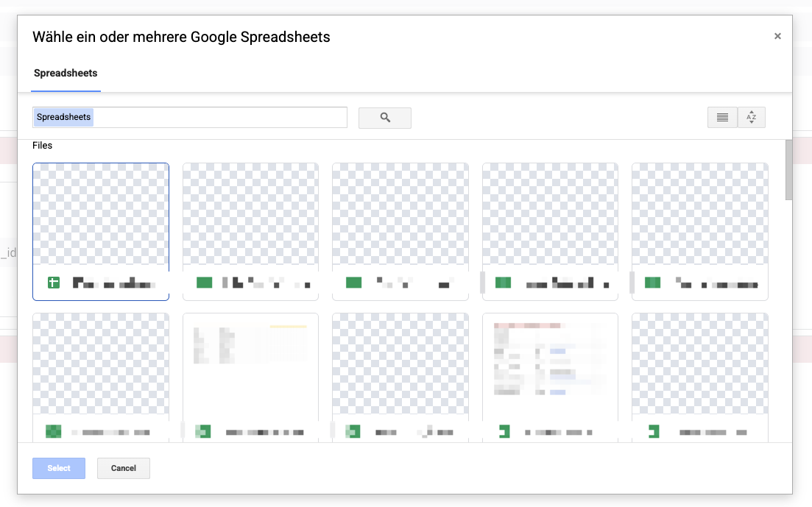Choose the blue-outlined selected file thumbnail
The height and width of the screenshot is (507, 812).
(101, 214)
